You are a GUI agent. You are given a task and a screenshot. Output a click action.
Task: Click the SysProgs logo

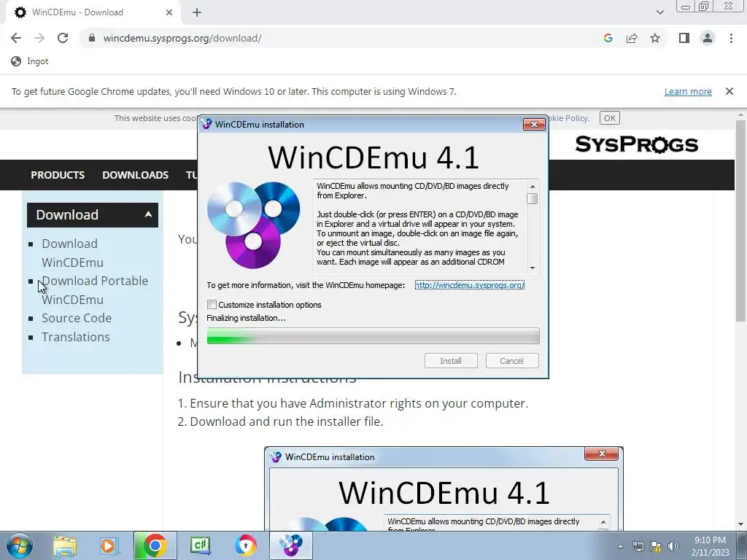(636, 144)
